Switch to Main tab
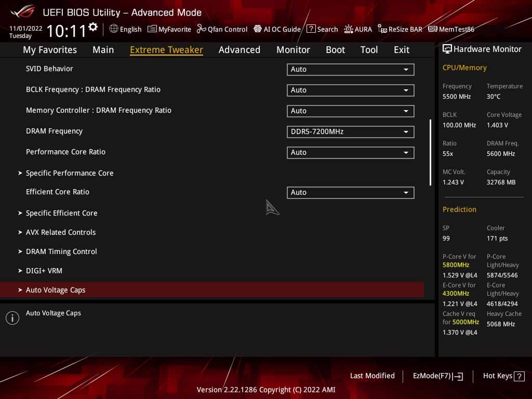Screen dimensions: 532x399 [103, 50]
